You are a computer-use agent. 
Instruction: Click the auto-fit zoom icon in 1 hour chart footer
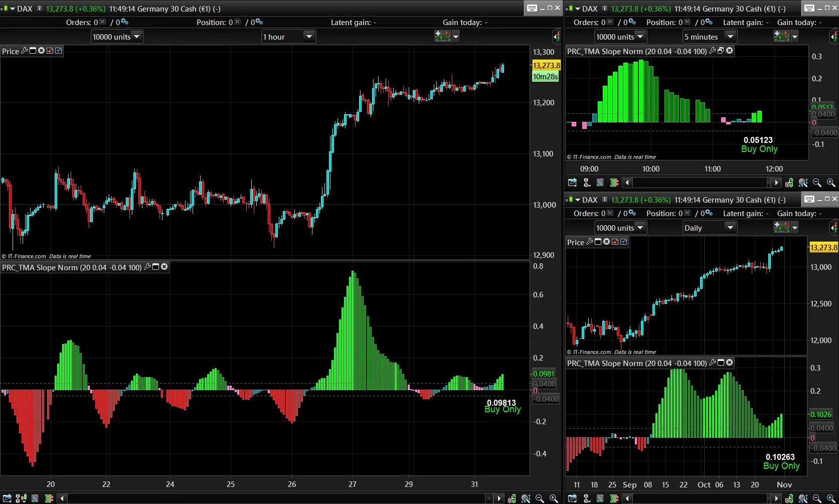point(526,498)
